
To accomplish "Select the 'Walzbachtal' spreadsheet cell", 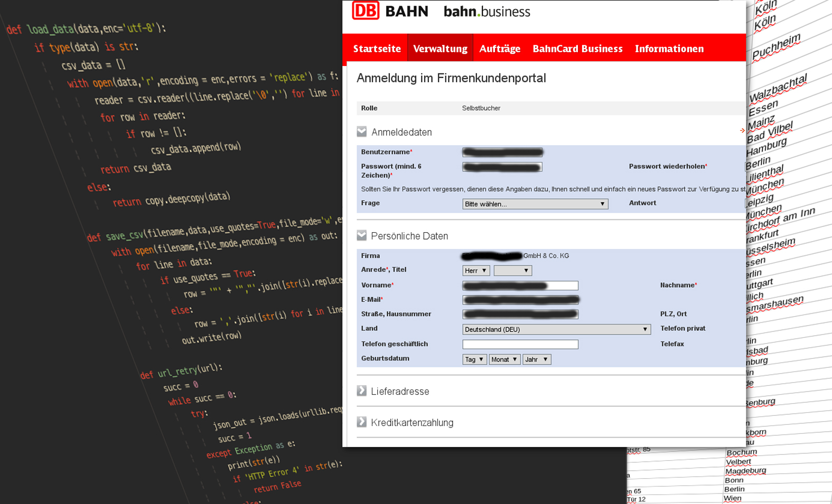I will (778, 88).
